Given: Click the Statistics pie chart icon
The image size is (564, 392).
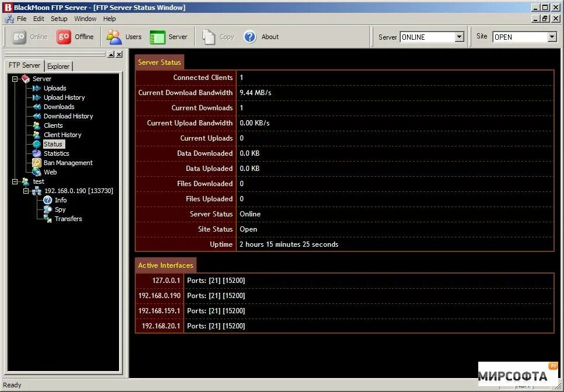Looking at the screenshot, I should tap(37, 153).
